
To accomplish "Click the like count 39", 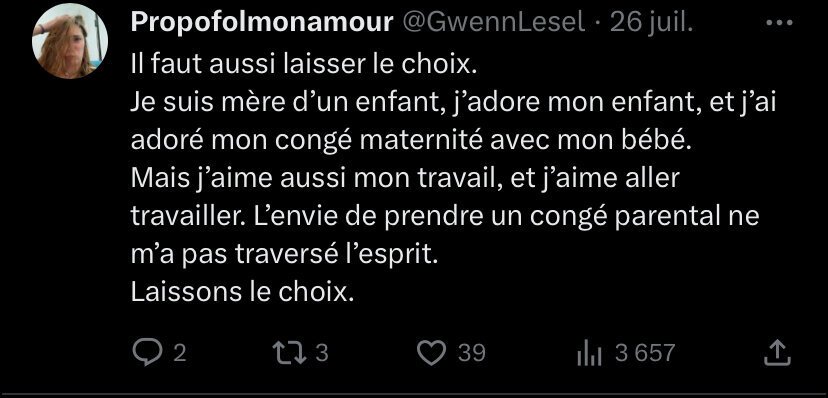I will [x=472, y=353].
